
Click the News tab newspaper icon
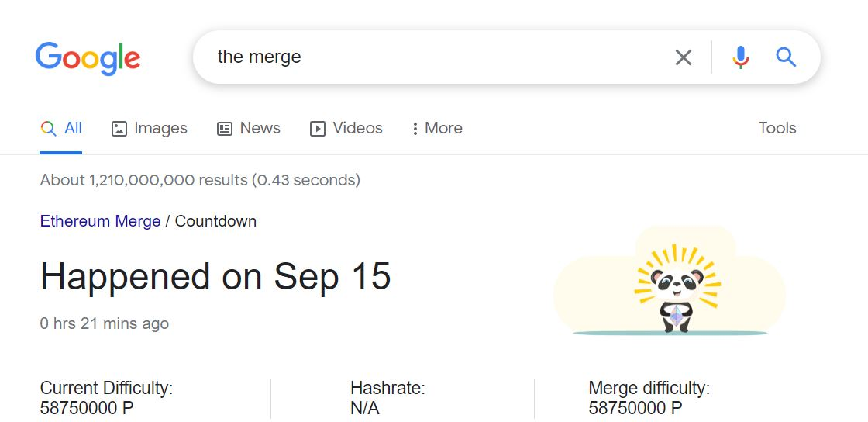[x=225, y=129]
